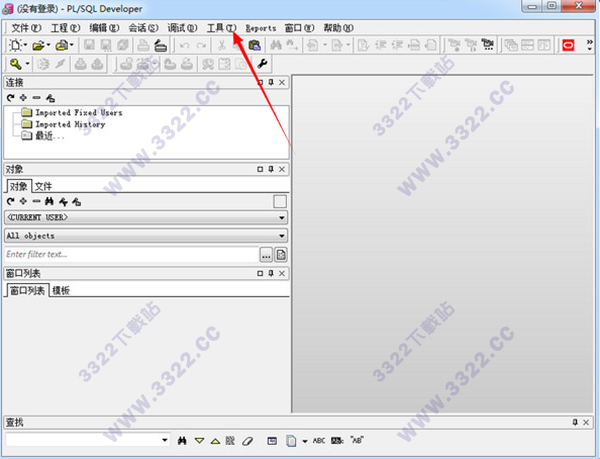Click the filter document button next to ...
Image resolution: width=600 pixels, height=459 pixels.
[x=281, y=255]
